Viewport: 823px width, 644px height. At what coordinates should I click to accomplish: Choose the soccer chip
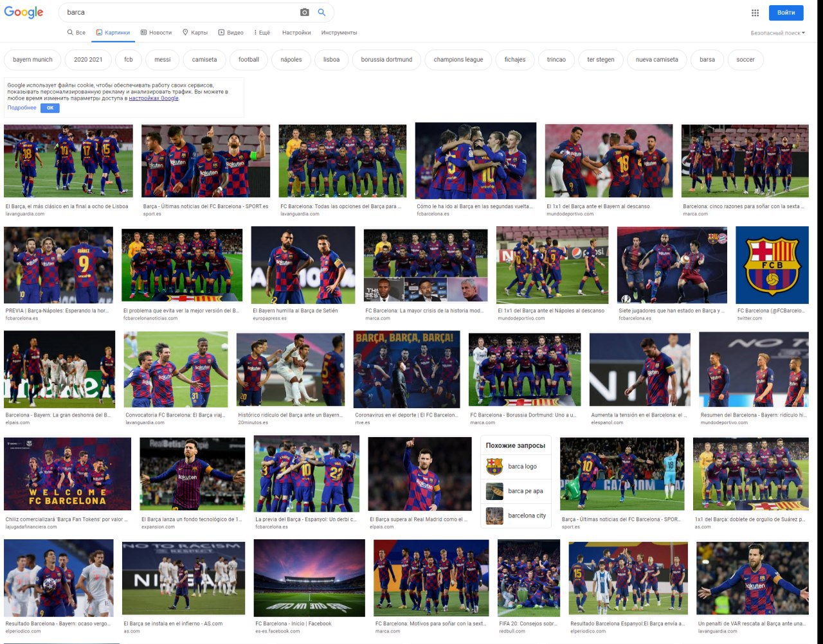746,60
